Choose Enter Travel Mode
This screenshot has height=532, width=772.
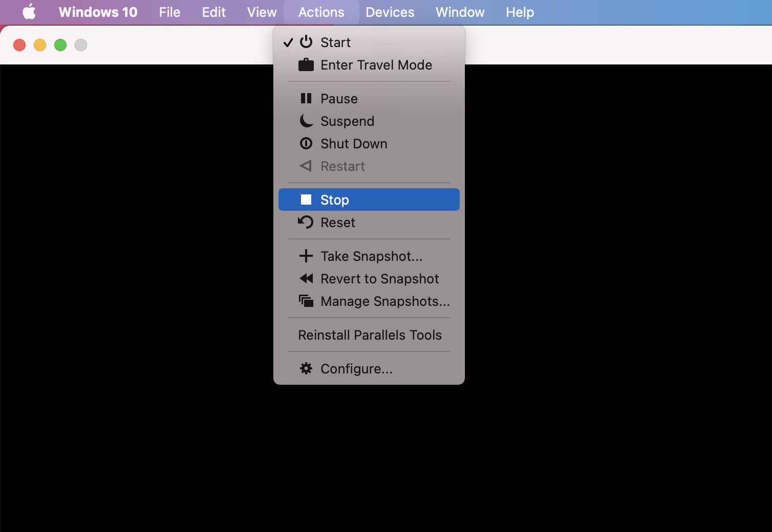click(369, 64)
